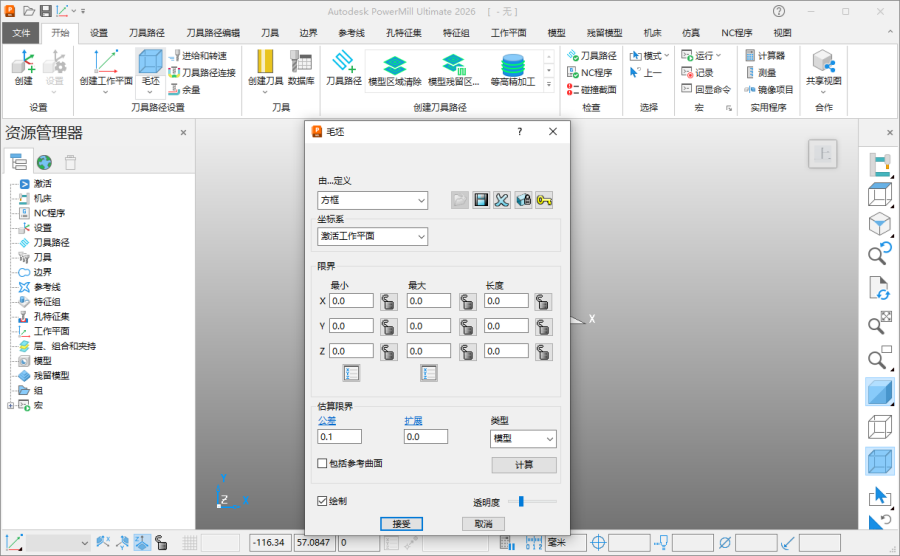
Task: Open 刀具路径连接 settings
Action: click(202, 72)
